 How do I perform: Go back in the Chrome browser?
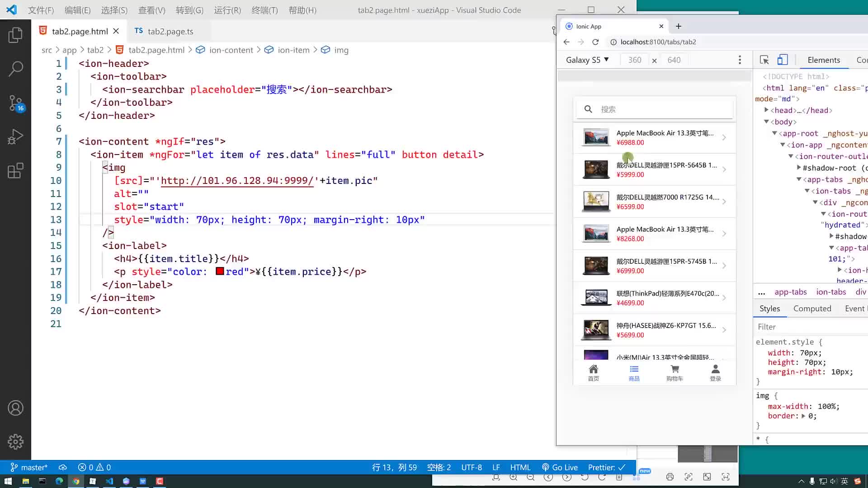click(x=566, y=42)
